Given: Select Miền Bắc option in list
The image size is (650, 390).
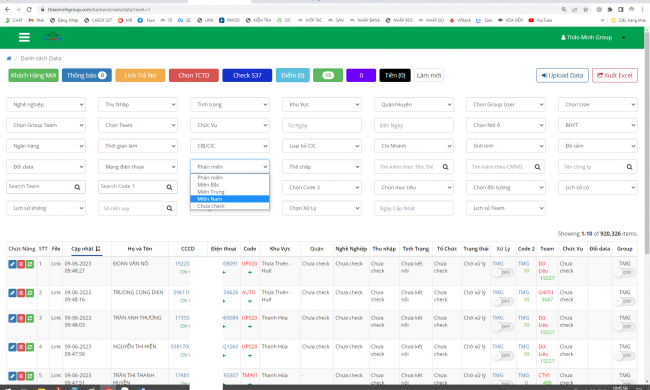Looking at the screenshot, I should (230, 185).
